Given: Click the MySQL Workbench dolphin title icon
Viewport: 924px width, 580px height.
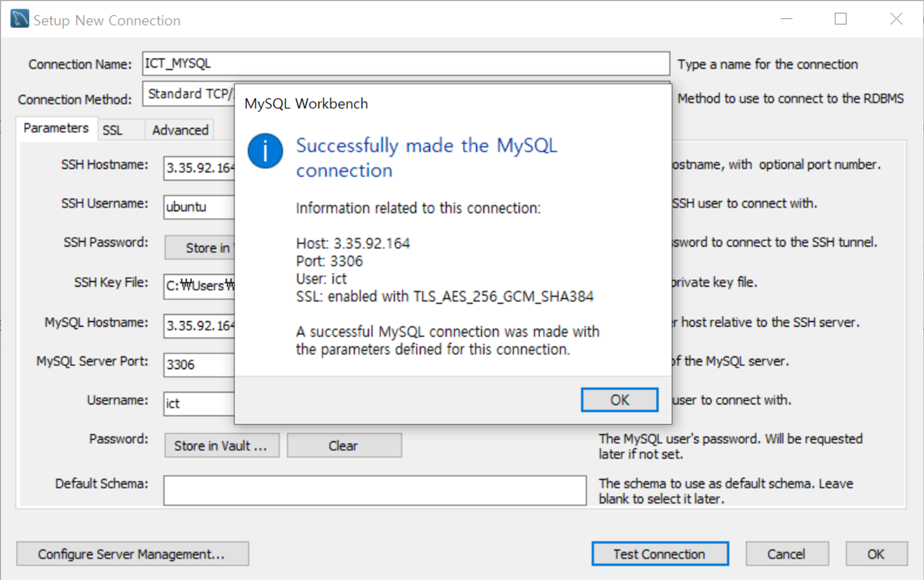Looking at the screenshot, I should click(x=19, y=19).
